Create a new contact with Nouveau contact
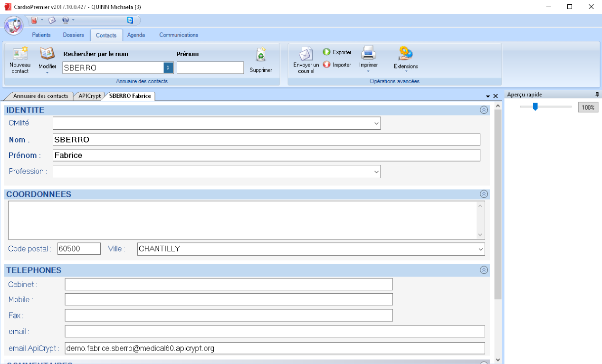 (x=20, y=60)
